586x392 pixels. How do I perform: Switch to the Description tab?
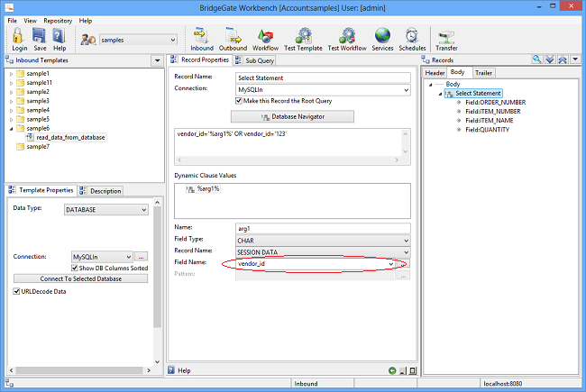coord(101,190)
